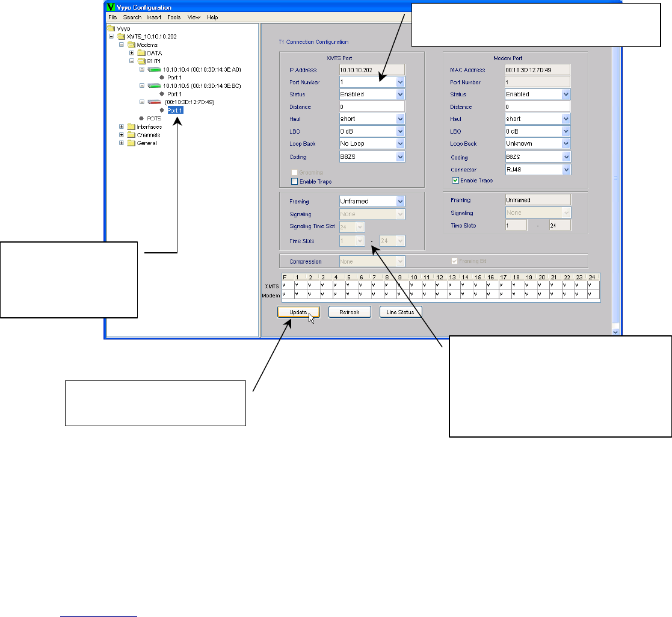
Task: Expand the DATA tree node
Action: (x=132, y=53)
